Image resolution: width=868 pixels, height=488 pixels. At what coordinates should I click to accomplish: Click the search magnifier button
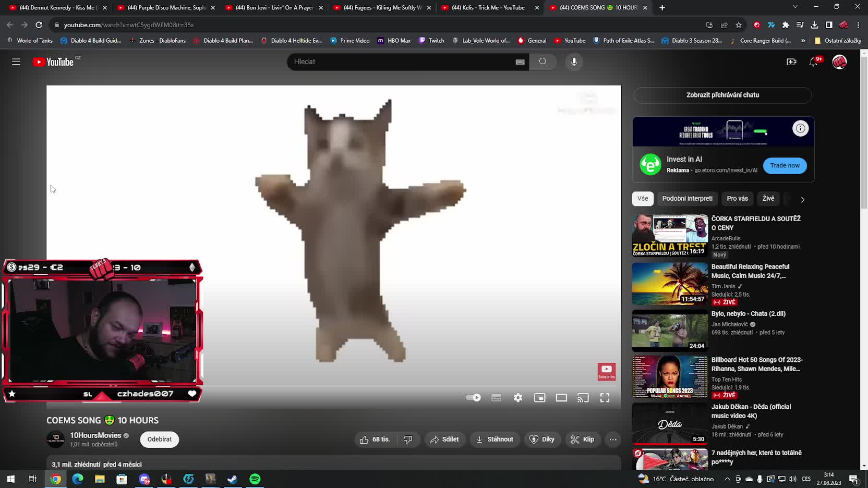pyautogui.click(x=543, y=62)
